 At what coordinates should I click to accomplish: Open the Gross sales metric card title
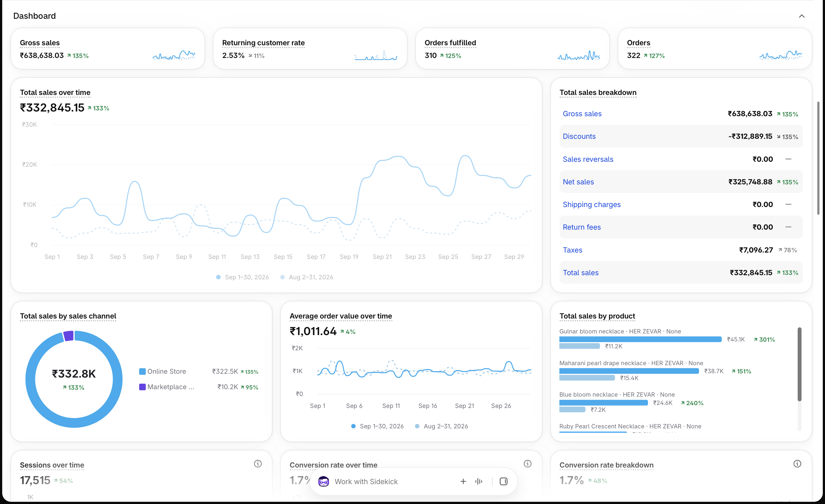(40, 43)
